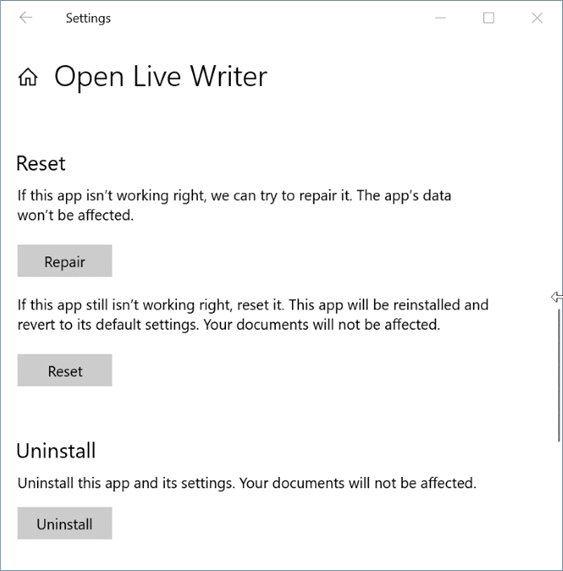Close the Settings window
Viewport: 563px width, 571px height.
[537, 17]
